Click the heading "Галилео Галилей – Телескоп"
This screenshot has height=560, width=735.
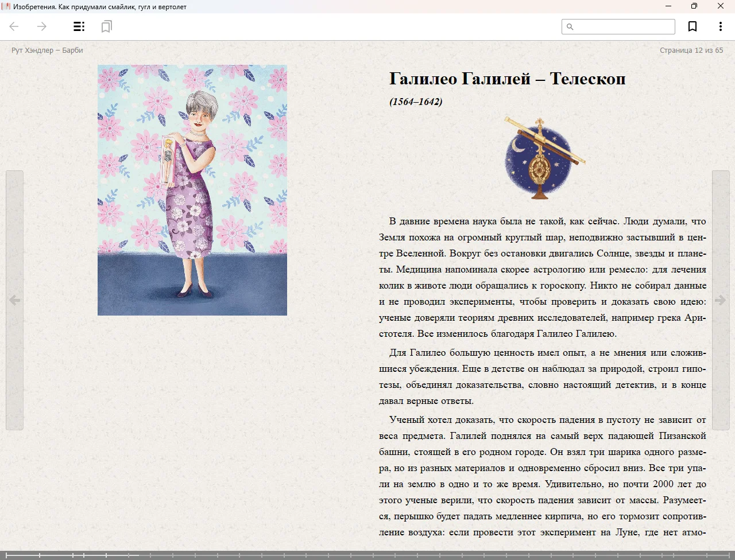[x=507, y=79]
